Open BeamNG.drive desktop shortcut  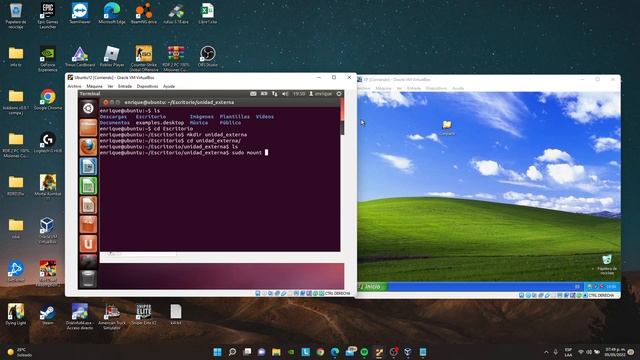pyautogui.click(x=144, y=13)
